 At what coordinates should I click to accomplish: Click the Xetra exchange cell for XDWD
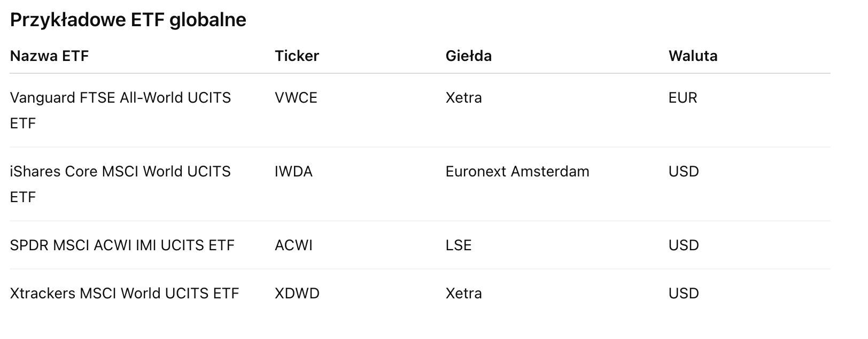coord(463,294)
